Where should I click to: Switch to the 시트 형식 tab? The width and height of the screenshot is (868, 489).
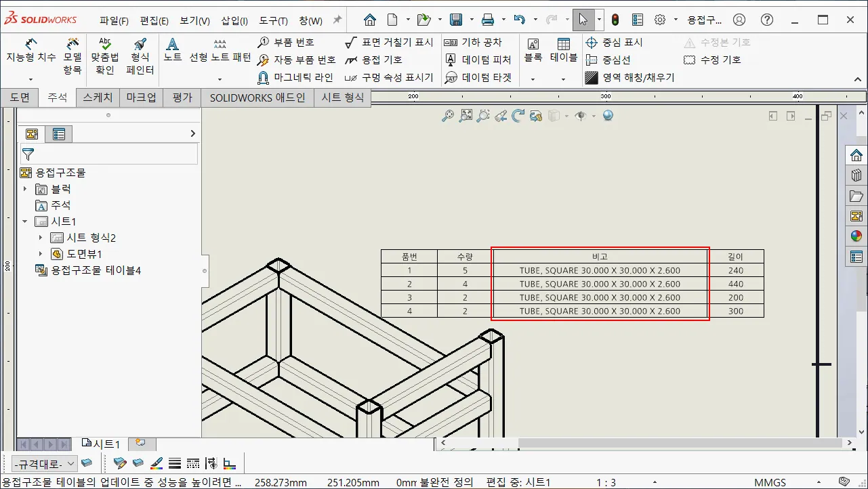[x=343, y=98]
